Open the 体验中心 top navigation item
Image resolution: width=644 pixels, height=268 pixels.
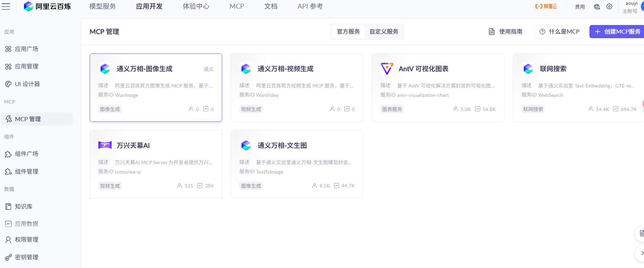click(196, 7)
